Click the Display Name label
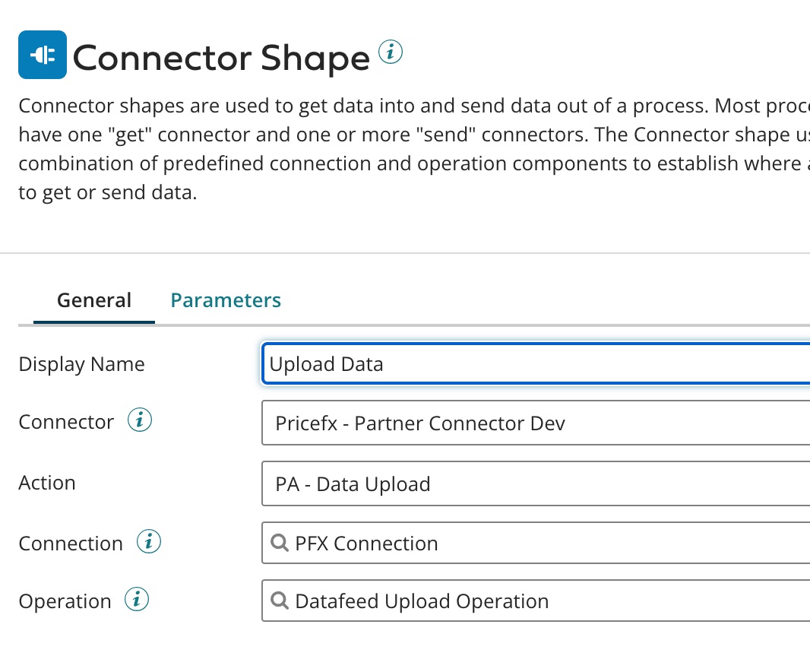 click(81, 364)
